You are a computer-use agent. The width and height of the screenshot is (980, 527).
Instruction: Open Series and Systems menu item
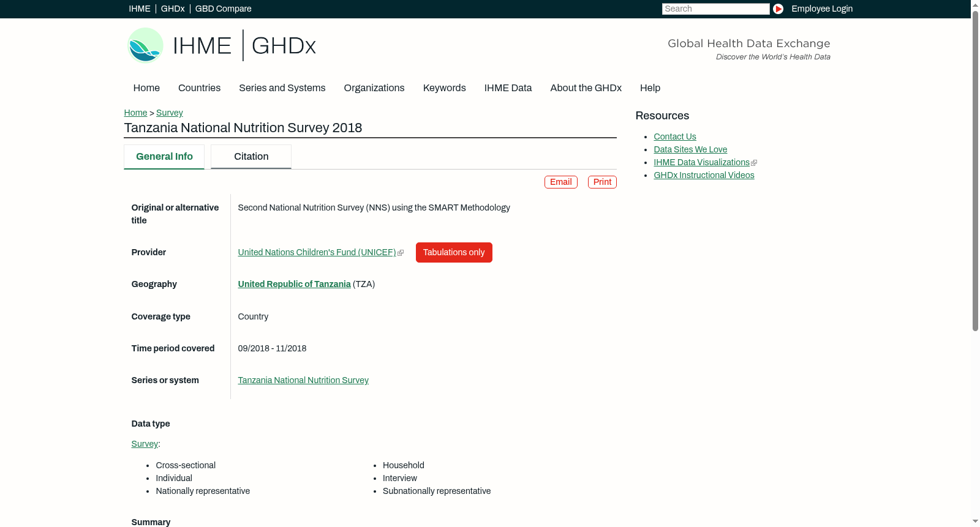282,88
